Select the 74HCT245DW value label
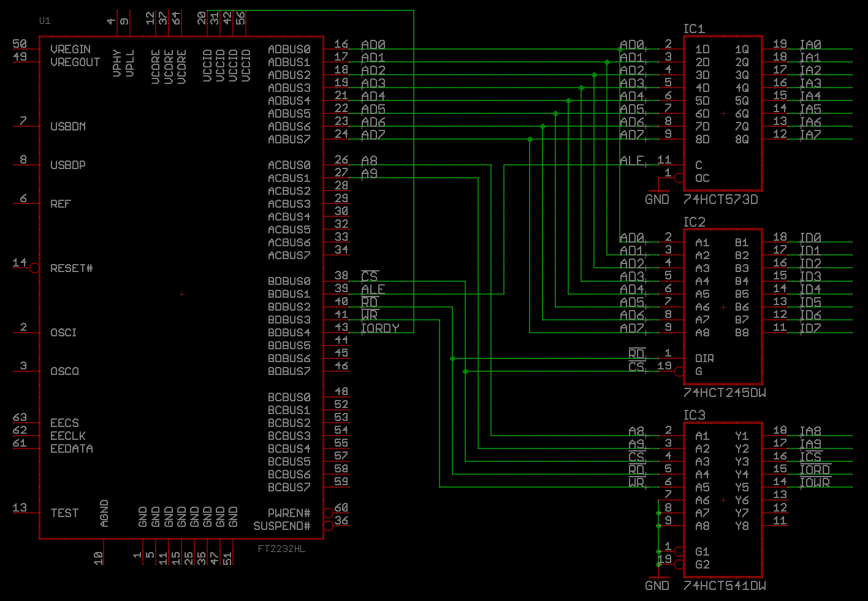This screenshot has width=868, height=601. coord(725,393)
